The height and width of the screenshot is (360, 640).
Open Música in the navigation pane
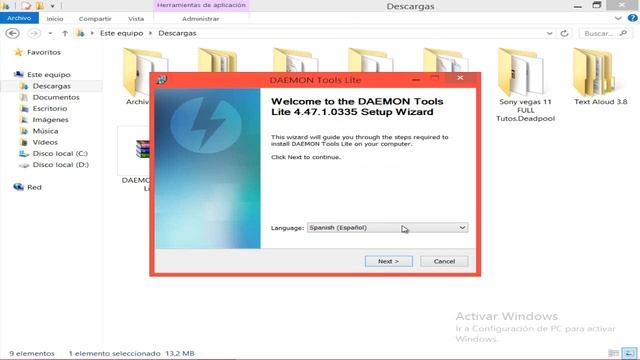pyautogui.click(x=45, y=131)
